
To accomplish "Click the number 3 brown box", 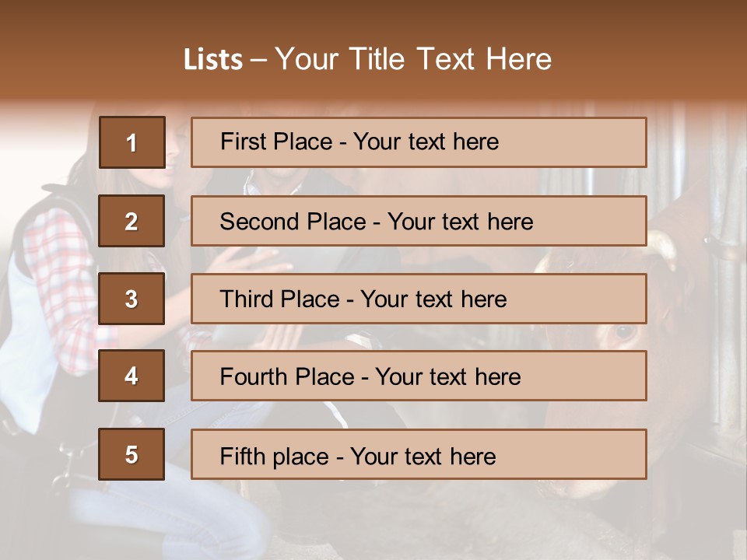I will pos(132,299).
